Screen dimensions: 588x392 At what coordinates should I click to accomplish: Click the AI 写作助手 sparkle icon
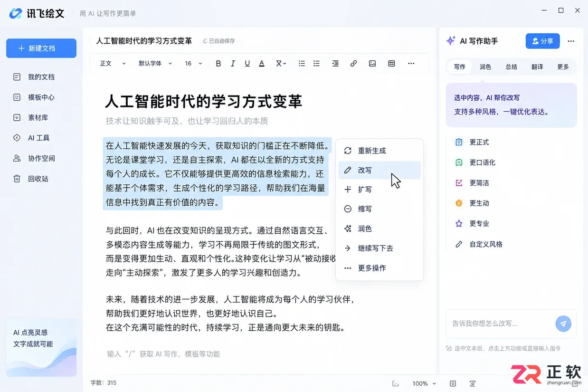coord(451,41)
